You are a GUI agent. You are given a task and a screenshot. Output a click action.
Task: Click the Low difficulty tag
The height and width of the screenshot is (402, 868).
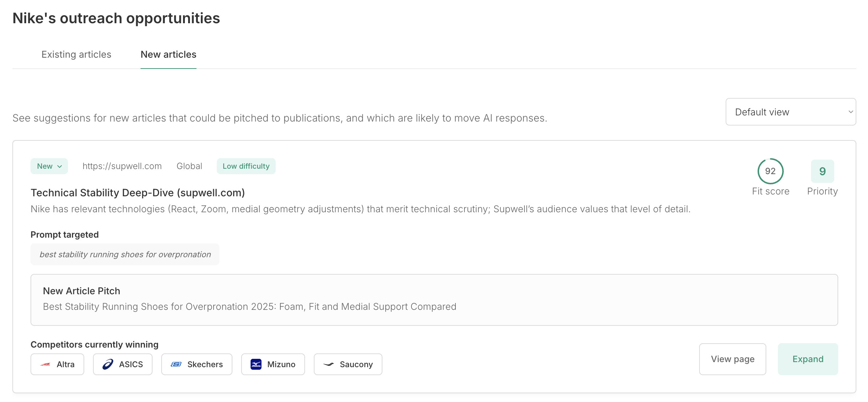246,166
